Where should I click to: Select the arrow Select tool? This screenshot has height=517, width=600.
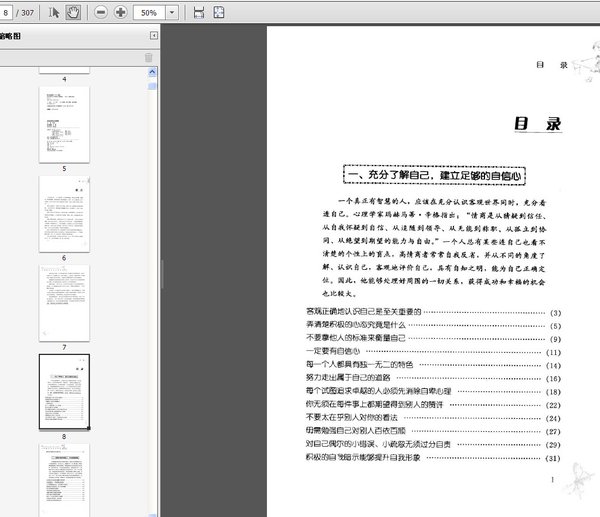[54, 13]
